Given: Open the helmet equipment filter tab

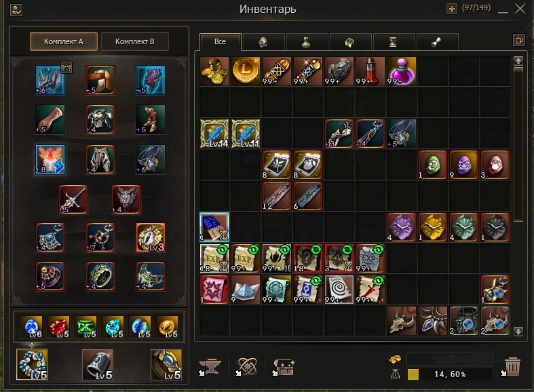Looking at the screenshot, I should pos(263,42).
